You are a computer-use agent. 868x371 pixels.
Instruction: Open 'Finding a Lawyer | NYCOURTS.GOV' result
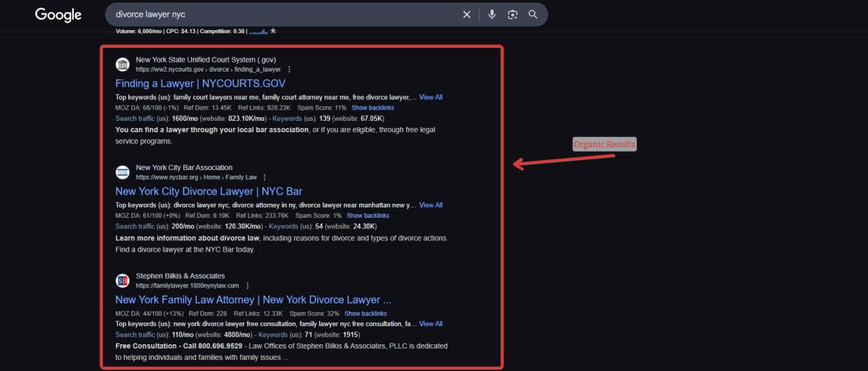(x=200, y=84)
